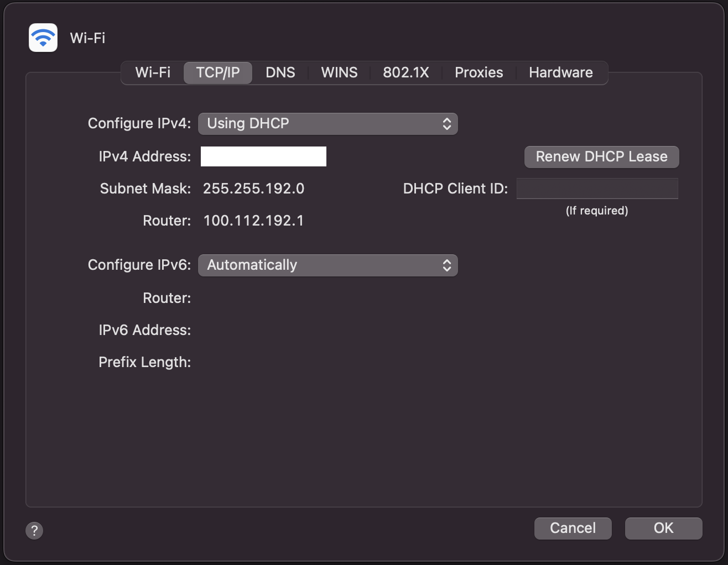Image resolution: width=728 pixels, height=565 pixels.
Task: Click the Subnet Mask value
Action: [254, 189]
